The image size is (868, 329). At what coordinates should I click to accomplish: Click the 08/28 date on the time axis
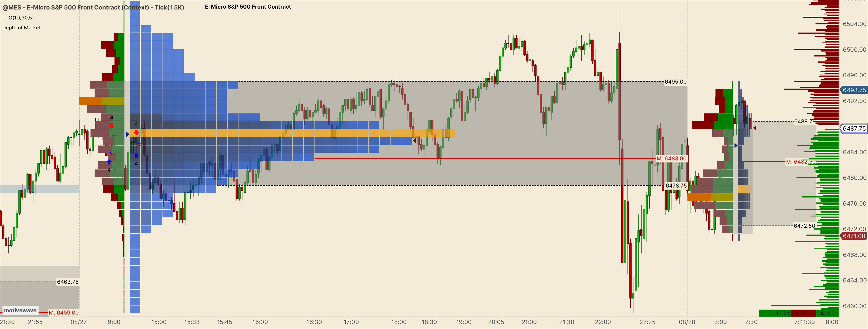tap(687, 322)
